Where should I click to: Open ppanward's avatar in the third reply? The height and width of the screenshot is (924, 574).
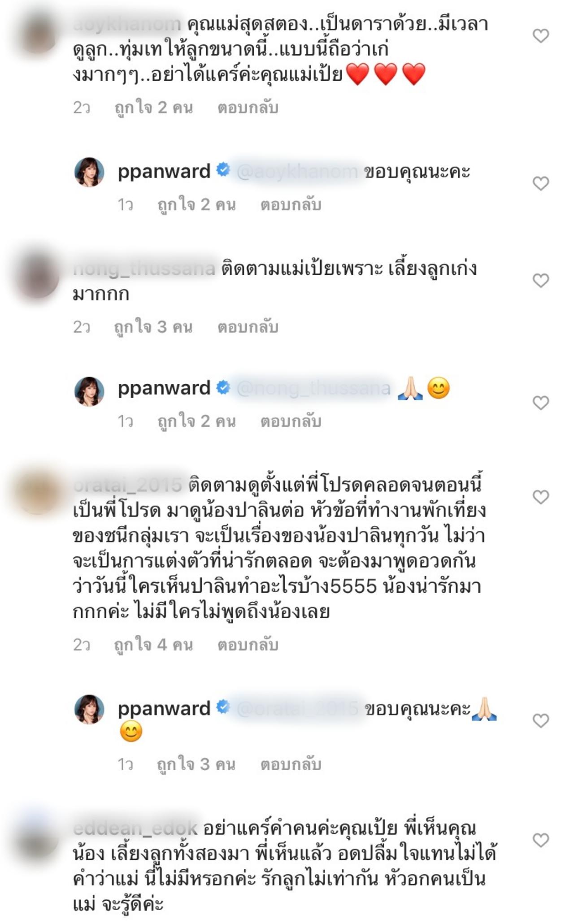click(x=89, y=709)
